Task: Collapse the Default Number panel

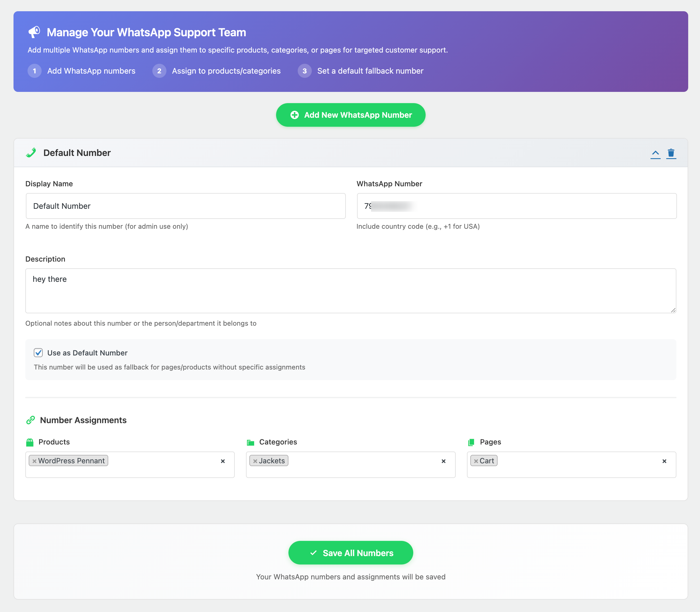Action: pos(655,153)
